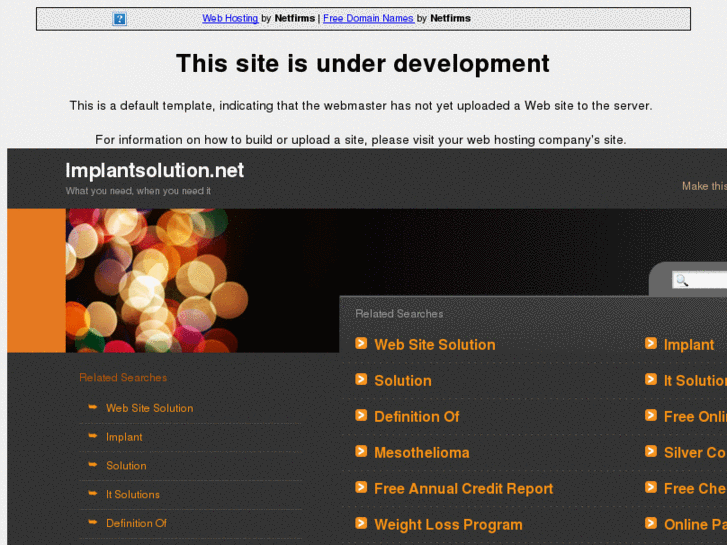Select Web Site Solution in sidebar list

(150, 408)
